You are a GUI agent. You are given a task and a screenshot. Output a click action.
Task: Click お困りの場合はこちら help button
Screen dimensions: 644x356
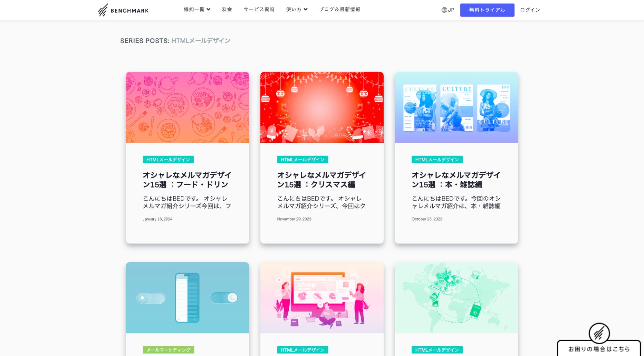599,349
